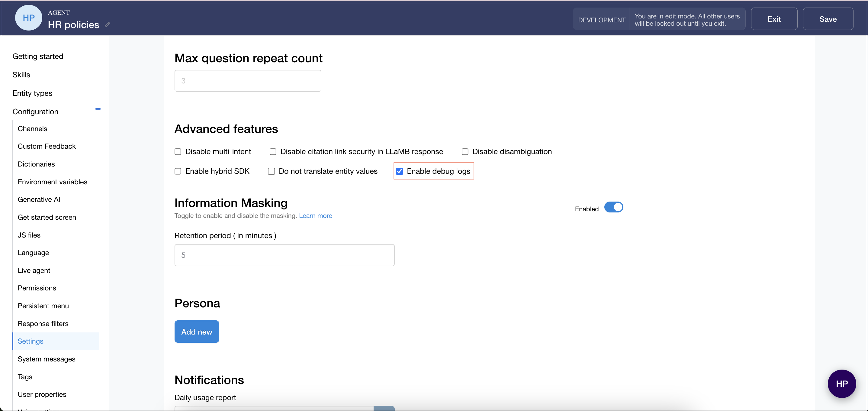Screen dimensions: 868x411
Task: Check the Disable multi-intent checkbox
Action: click(178, 152)
